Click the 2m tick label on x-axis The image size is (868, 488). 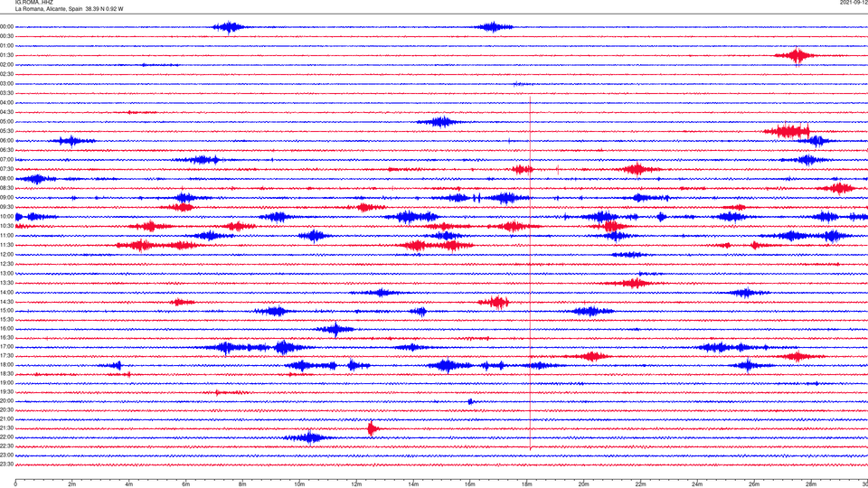point(72,484)
